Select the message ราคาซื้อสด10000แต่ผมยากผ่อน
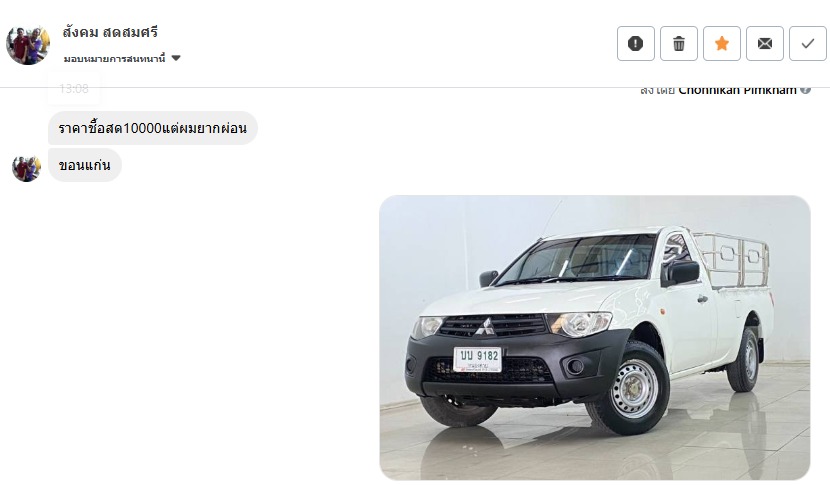830x485 pixels. (x=152, y=128)
